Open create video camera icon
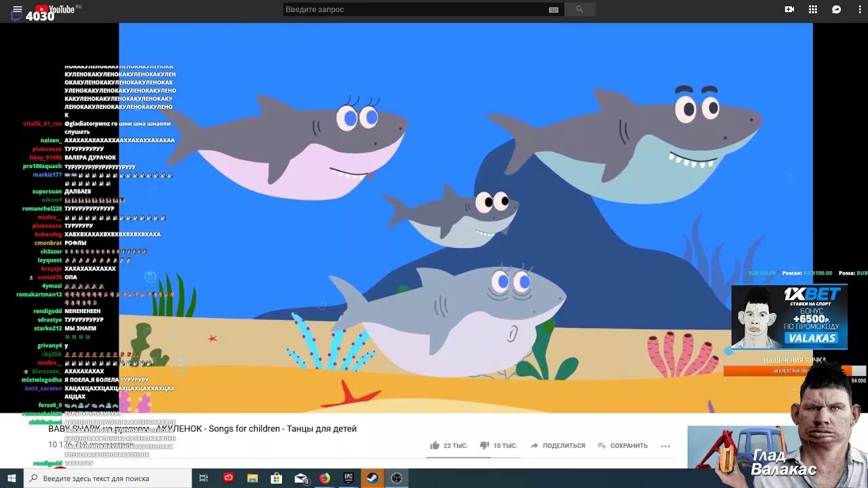 (789, 9)
